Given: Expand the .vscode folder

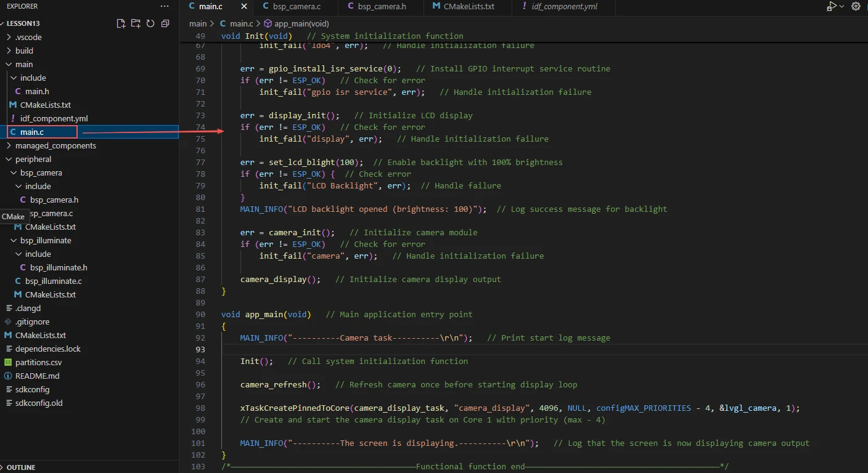Looking at the screenshot, I should [28, 37].
